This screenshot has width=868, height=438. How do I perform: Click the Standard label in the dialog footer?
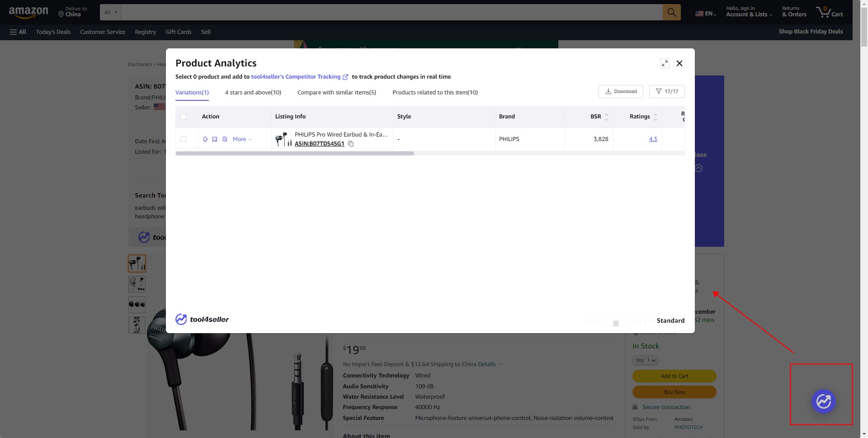point(670,320)
